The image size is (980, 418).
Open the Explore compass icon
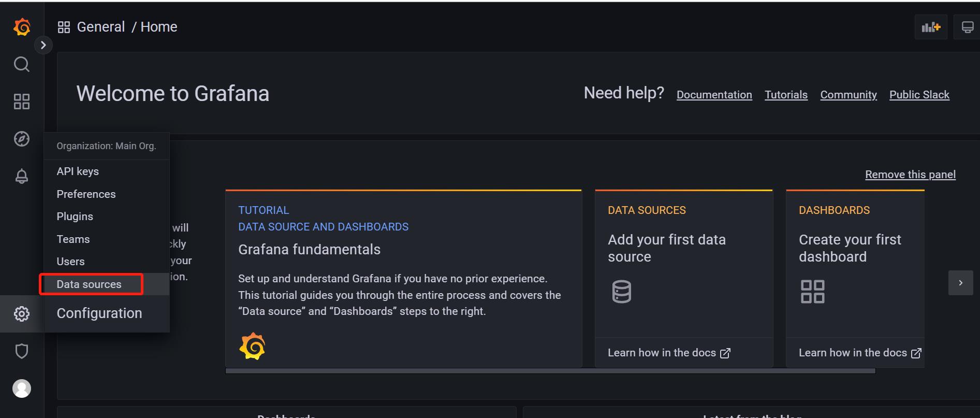point(21,139)
